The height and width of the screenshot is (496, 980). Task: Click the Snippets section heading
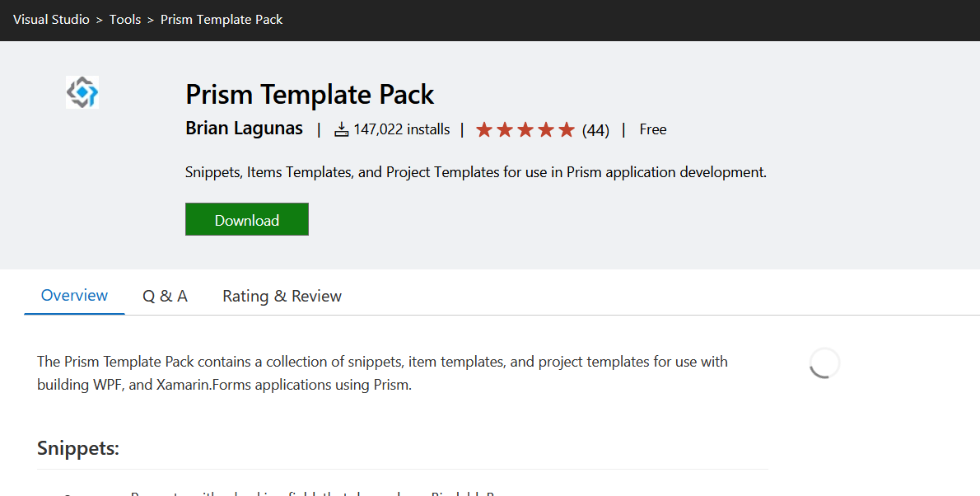(78, 448)
